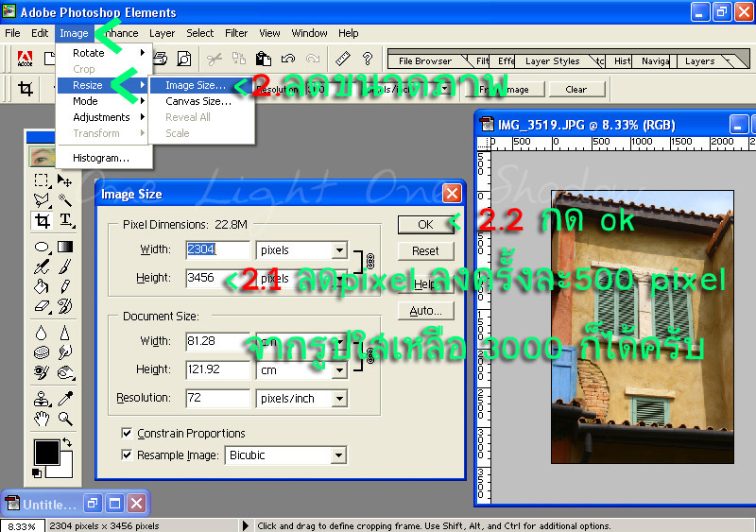The height and width of the screenshot is (532, 756).
Task: Toggle Resample Image checkbox
Action: pyautogui.click(x=127, y=455)
